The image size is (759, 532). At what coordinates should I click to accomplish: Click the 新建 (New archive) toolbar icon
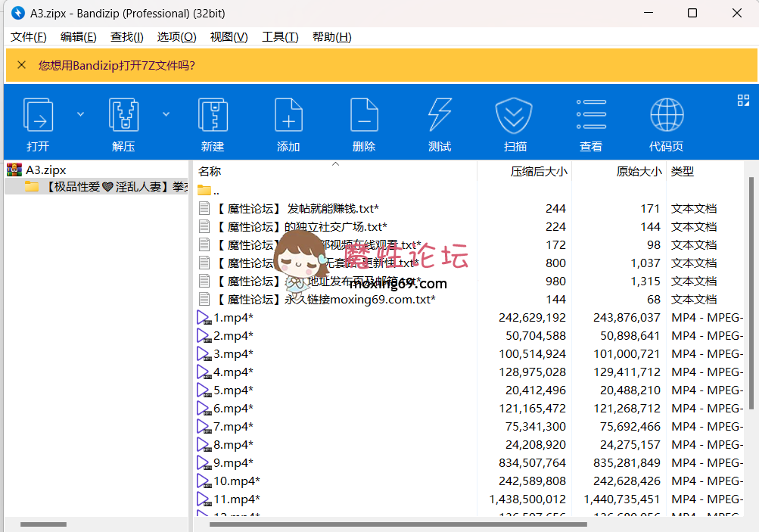pyautogui.click(x=213, y=115)
